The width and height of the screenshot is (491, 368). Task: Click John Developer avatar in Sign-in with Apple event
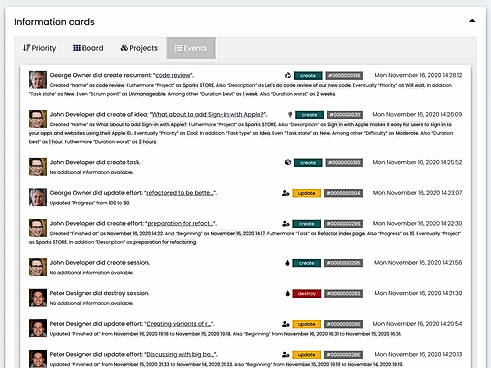click(x=38, y=119)
